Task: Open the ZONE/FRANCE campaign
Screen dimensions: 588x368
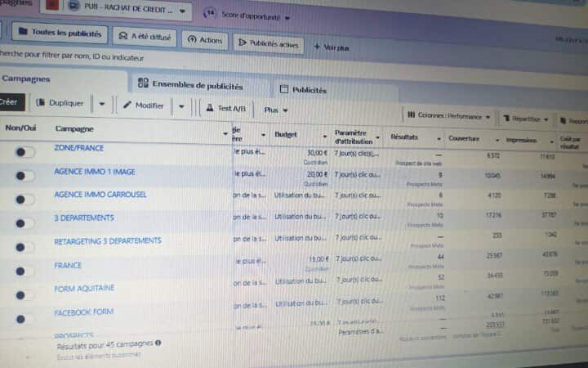Action: pos(78,148)
